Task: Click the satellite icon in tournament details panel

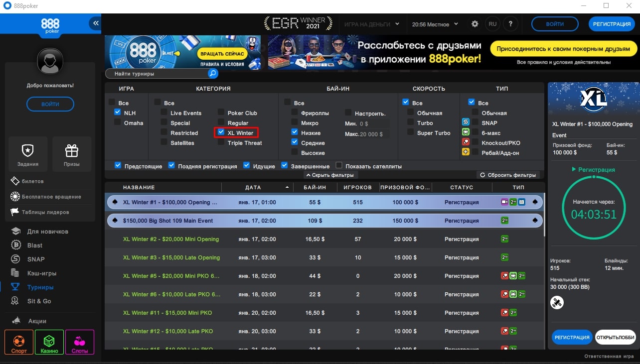Action: 557,302
